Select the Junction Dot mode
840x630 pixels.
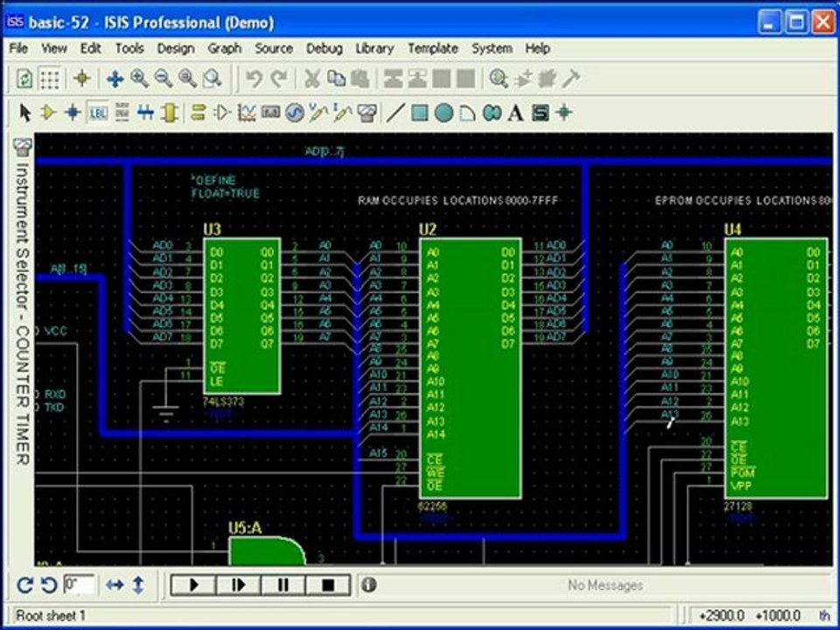tap(73, 113)
